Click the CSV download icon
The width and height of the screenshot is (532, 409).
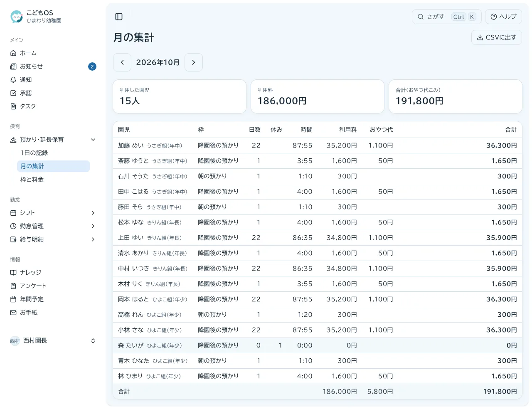480,37
